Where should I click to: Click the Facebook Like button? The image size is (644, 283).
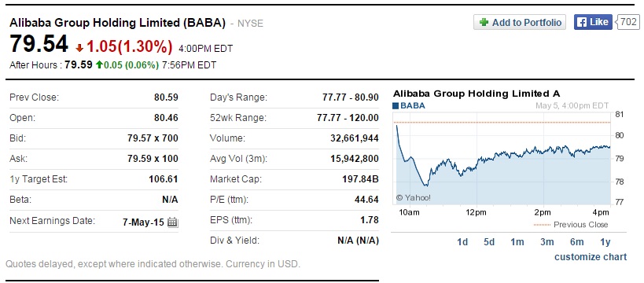pyautogui.click(x=593, y=22)
